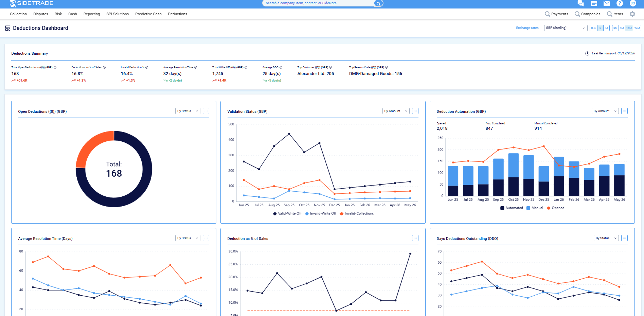Image resolution: width=644 pixels, height=316 pixels.
Task: Show info for Top Customer
Action: click(x=330, y=67)
